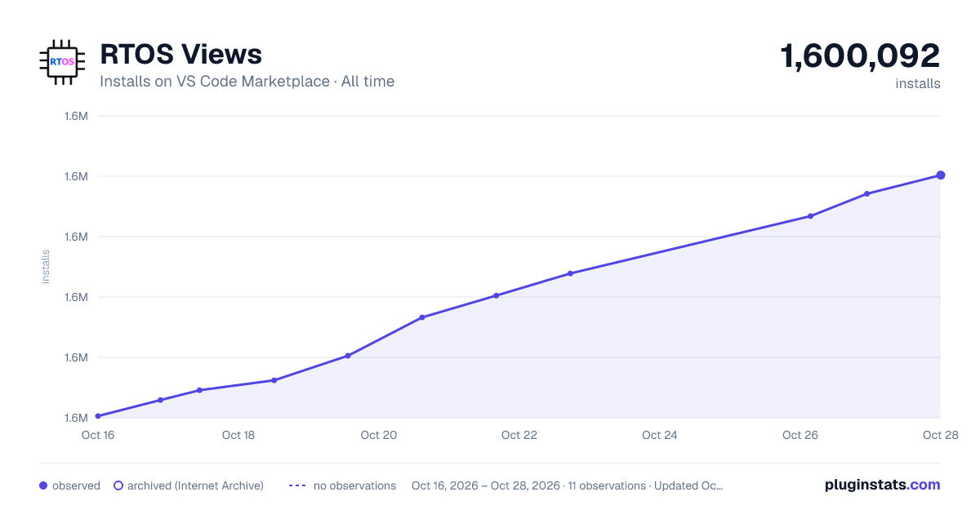Image resolution: width=980 pixels, height=514 pixels.
Task: Click the Oct 28 axis label
Action: coord(939,435)
